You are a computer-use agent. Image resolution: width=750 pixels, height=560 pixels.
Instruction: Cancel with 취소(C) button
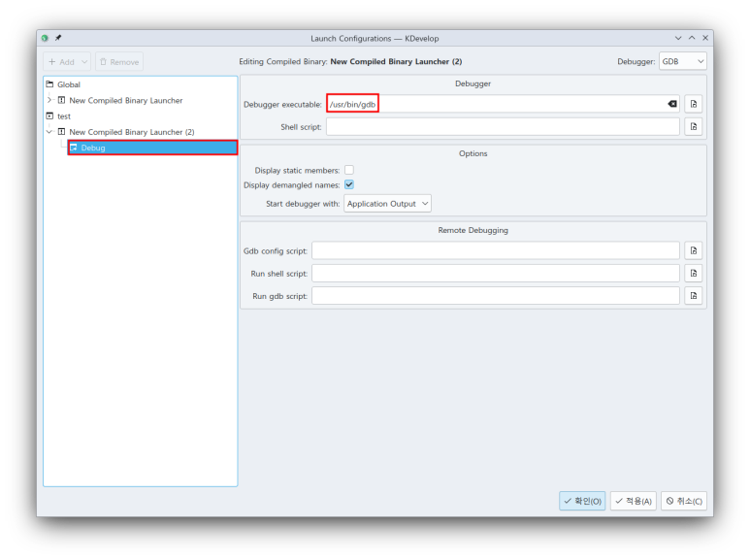pos(684,501)
